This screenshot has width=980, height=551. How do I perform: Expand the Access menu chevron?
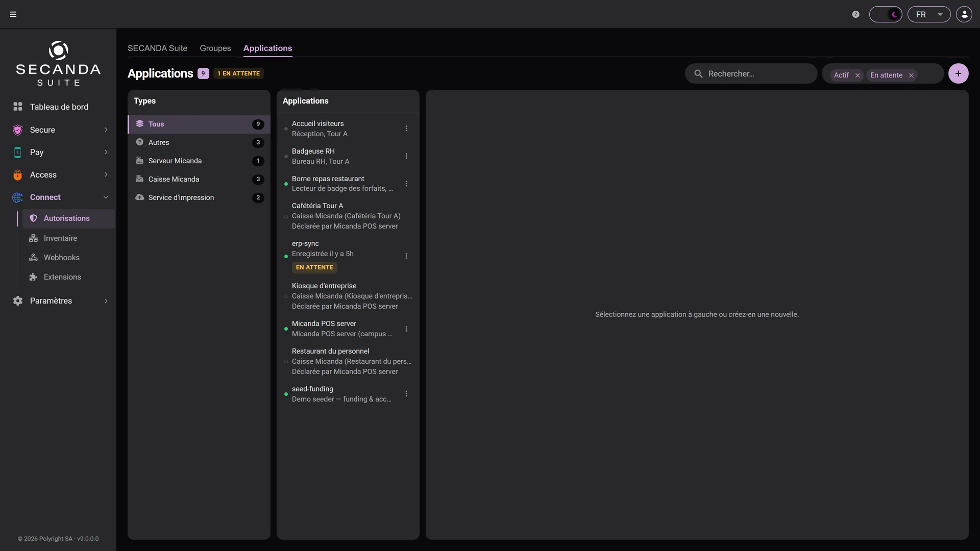coord(106,174)
